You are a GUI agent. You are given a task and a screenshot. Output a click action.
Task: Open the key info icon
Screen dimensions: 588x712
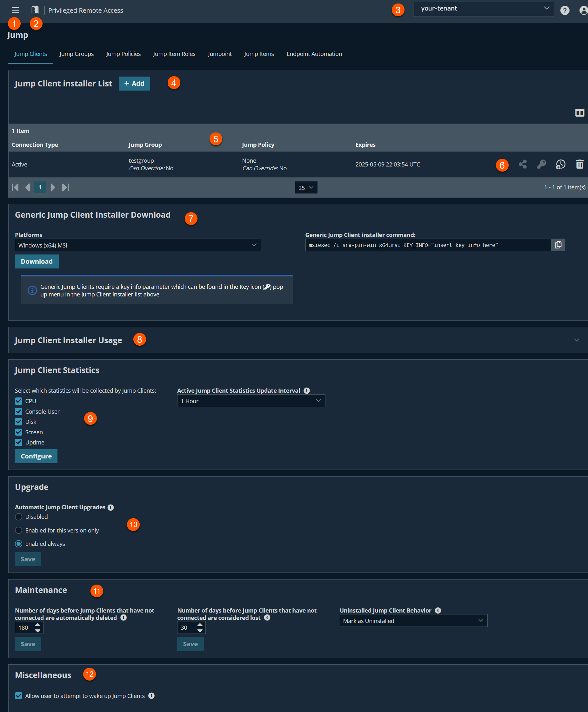tap(542, 164)
